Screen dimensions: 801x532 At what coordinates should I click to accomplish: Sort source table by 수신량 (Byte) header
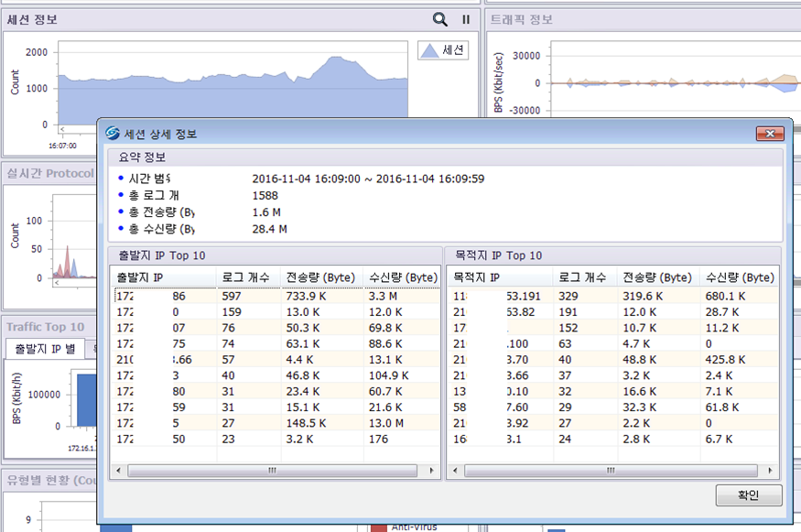[x=402, y=277]
